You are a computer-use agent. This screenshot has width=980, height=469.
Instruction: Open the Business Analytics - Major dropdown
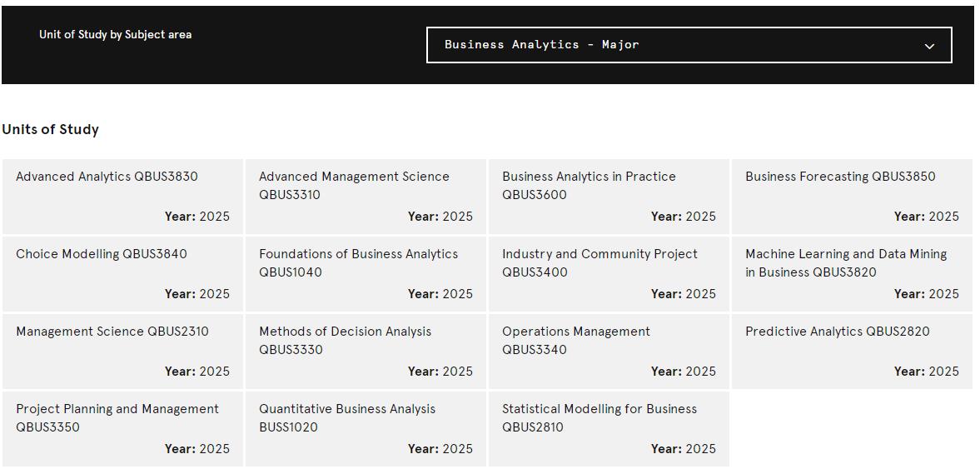(x=689, y=45)
